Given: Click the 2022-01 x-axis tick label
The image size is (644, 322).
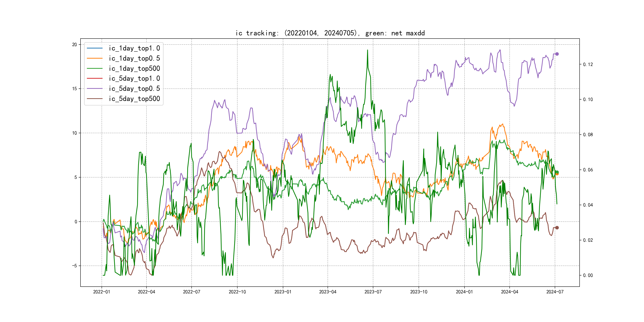Looking at the screenshot, I should [102, 292].
